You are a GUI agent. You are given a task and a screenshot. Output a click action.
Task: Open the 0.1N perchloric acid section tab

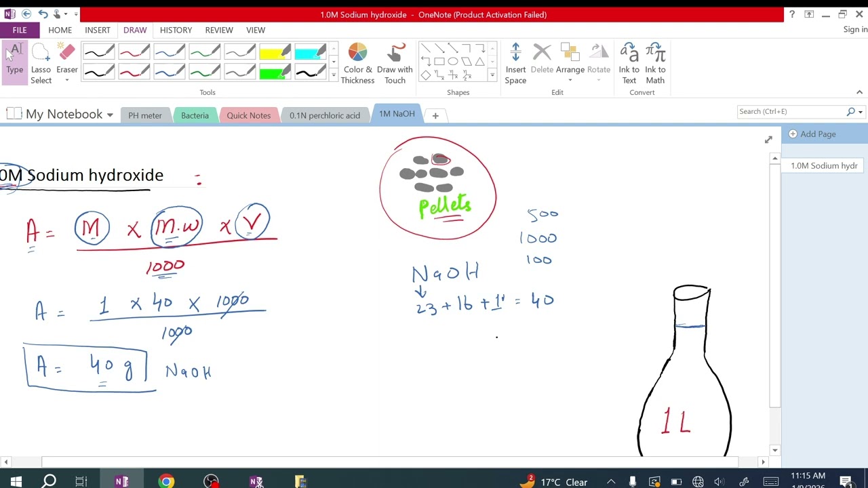[325, 115]
